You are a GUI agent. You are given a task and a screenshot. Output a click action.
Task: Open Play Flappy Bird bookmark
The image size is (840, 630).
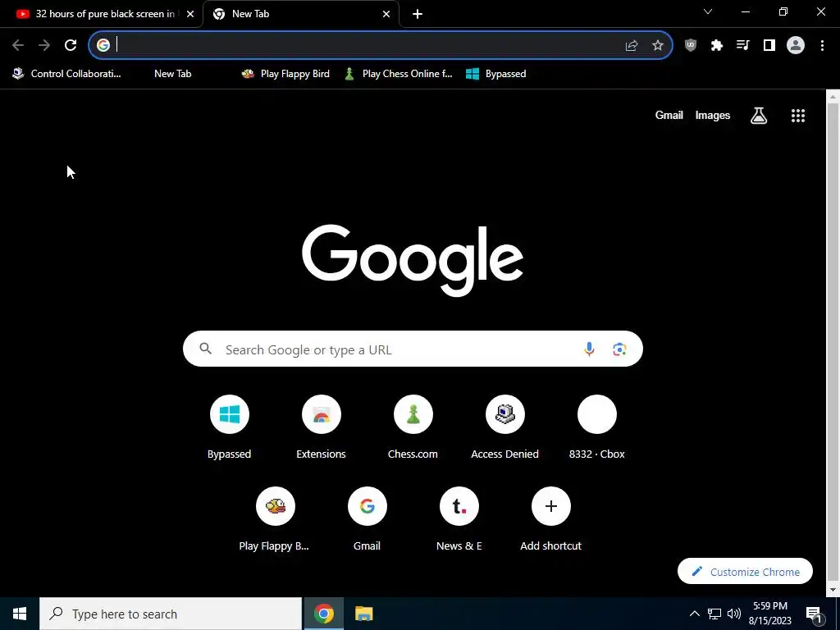[x=285, y=74]
